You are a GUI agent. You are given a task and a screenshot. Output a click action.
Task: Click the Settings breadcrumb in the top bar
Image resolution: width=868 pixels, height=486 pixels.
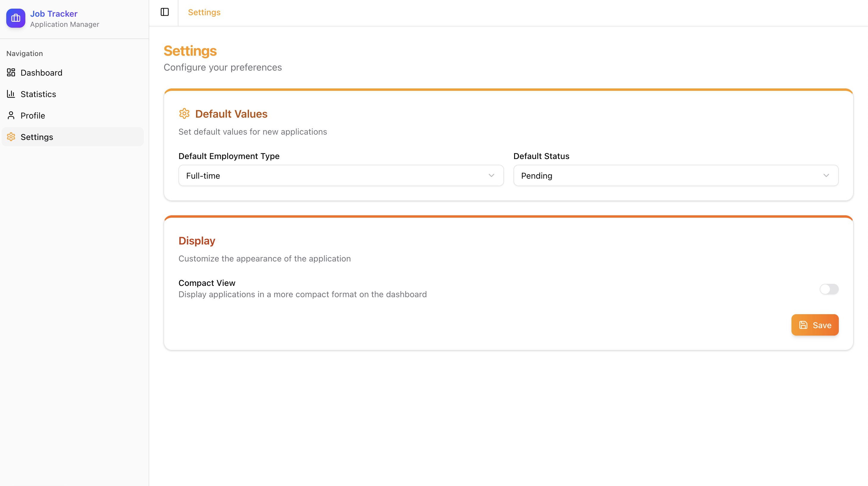[204, 12]
